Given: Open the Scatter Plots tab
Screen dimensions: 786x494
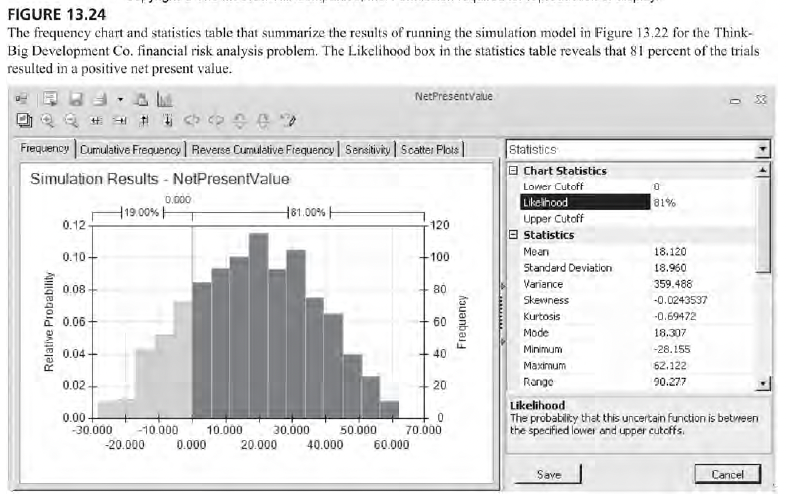Looking at the screenshot, I should [430, 149].
